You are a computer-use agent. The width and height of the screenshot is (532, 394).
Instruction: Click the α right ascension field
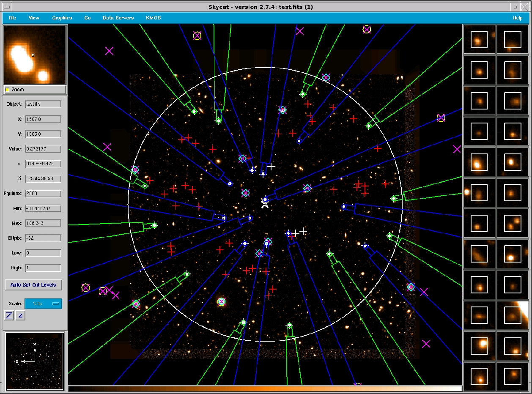pyautogui.click(x=43, y=164)
